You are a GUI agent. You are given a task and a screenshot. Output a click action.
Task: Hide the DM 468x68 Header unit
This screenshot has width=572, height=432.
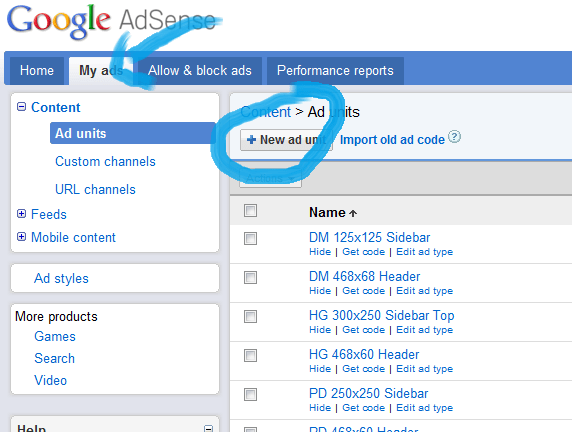coord(320,291)
